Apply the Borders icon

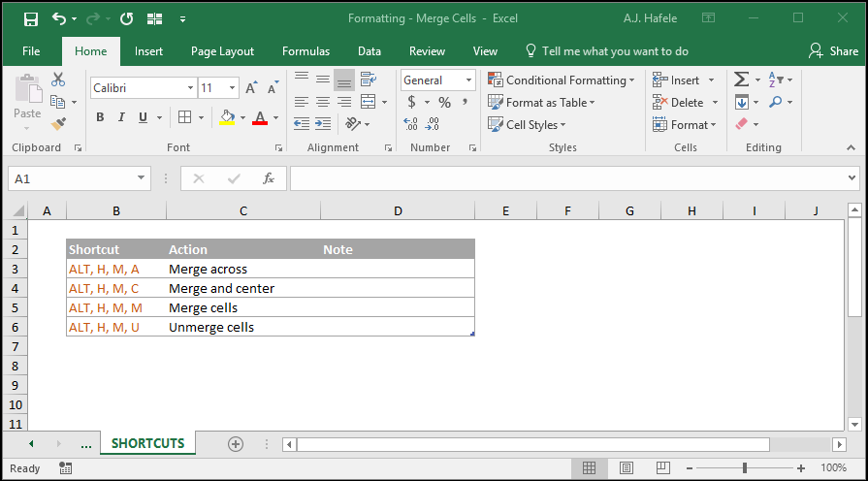coord(185,116)
